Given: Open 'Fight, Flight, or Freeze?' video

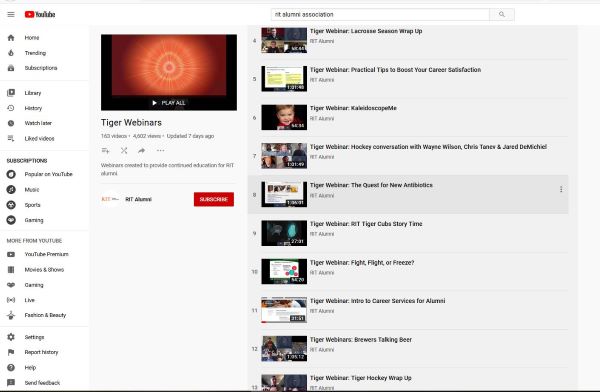Looking at the screenshot, I should [x=362, y=263].
